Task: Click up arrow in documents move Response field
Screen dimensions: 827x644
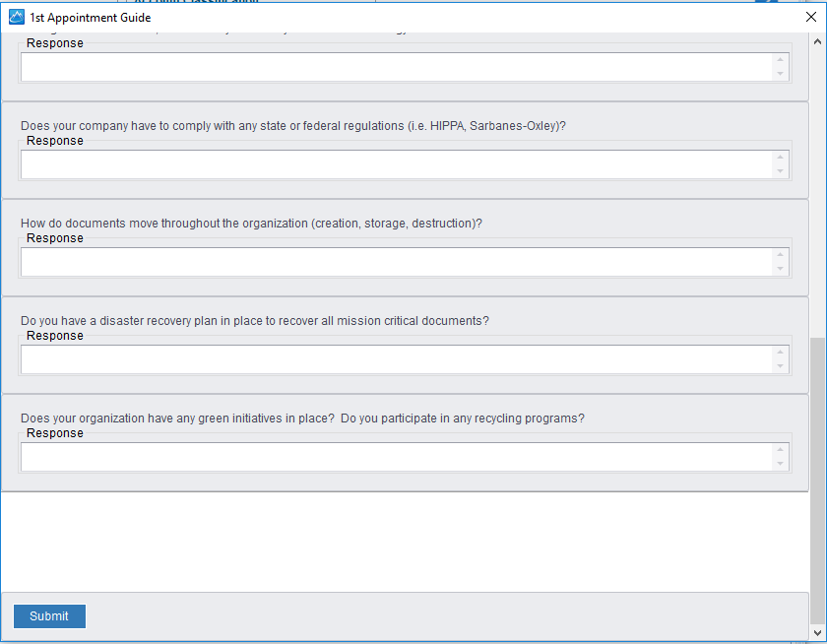Action: (x=781, y=255)
